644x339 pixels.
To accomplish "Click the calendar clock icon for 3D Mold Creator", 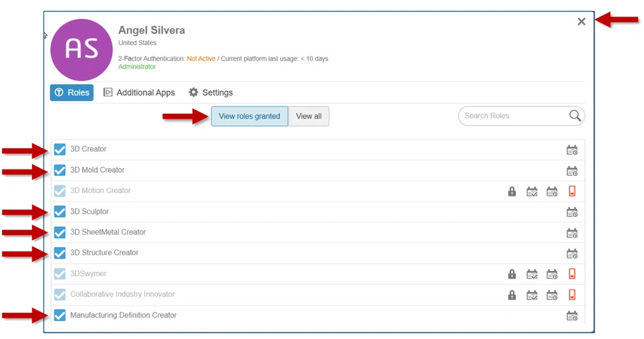I will [x=572, y=171].
